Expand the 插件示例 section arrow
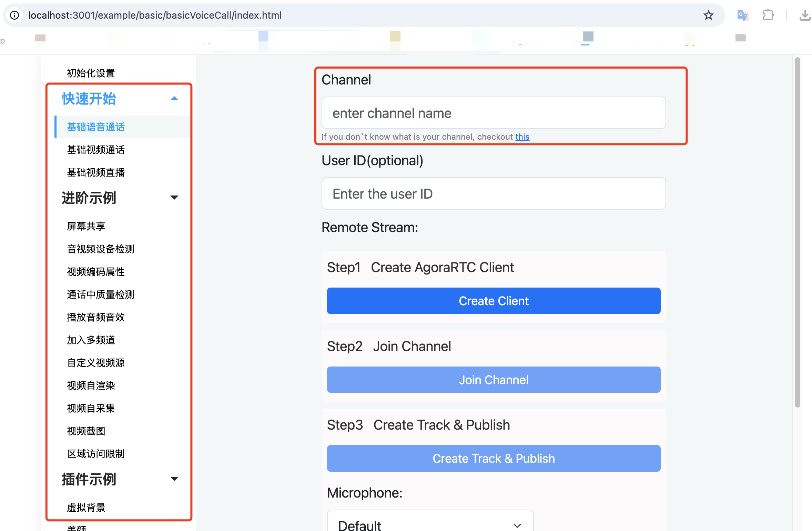812x531 pixels. click(x=174, y=479)
